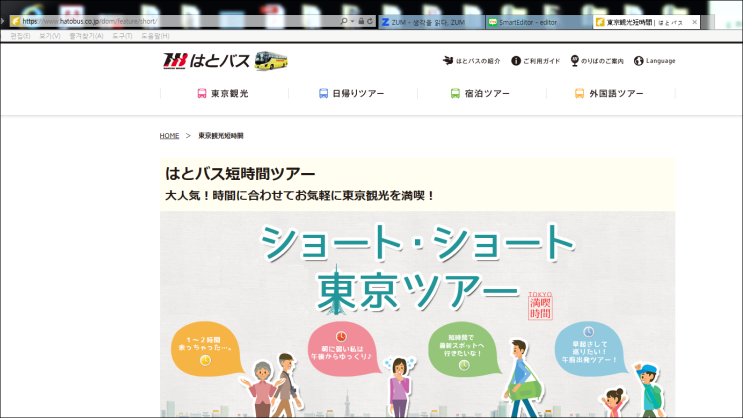Open the 外国語ツアー navigation tab
This screenshot has height=418, width=743.
[609, 93]
